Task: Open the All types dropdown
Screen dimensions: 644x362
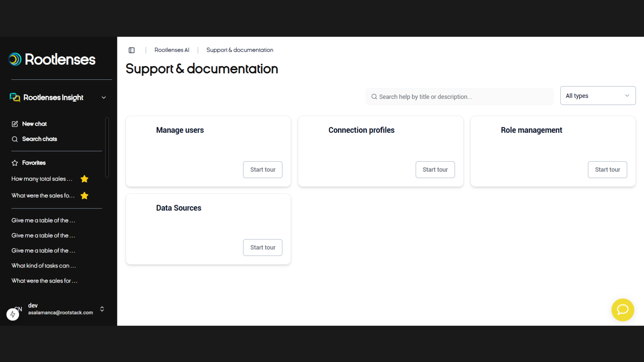Action: click(598, 96)
